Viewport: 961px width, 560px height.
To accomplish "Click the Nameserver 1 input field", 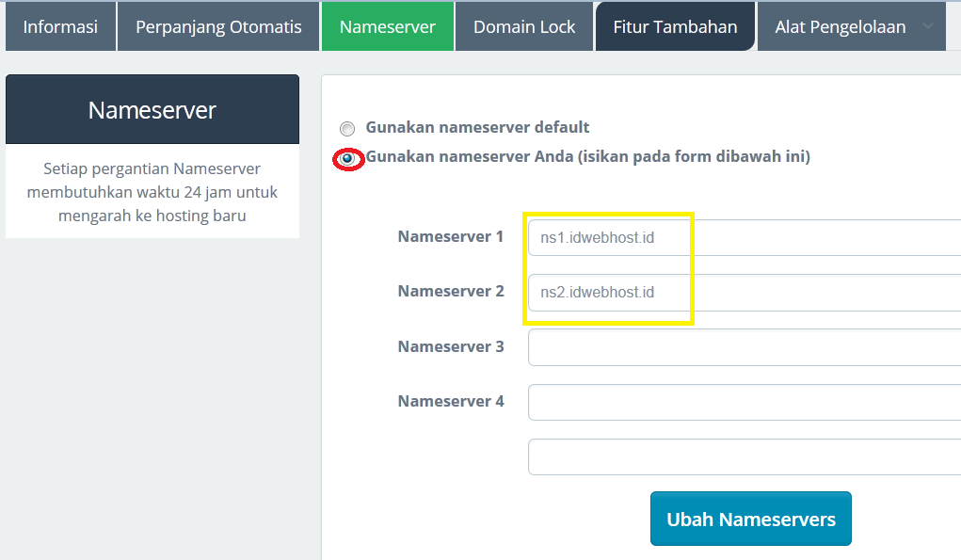I will [744, 238].
